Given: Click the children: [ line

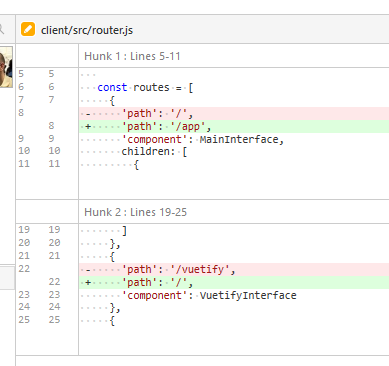Looking at the screenshot, I should [x=154, y=152].
